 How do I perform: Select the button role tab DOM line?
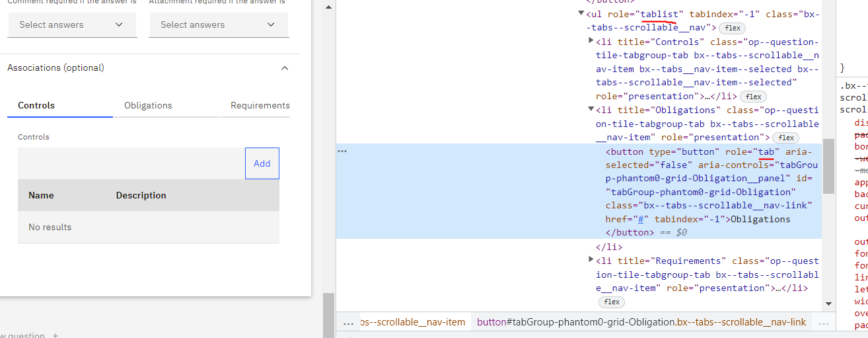579,192
